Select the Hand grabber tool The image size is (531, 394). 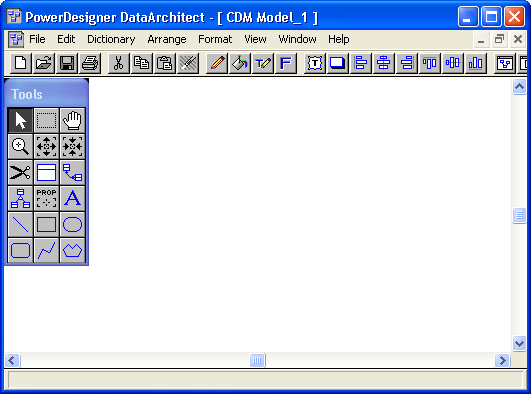coord(72,120)
